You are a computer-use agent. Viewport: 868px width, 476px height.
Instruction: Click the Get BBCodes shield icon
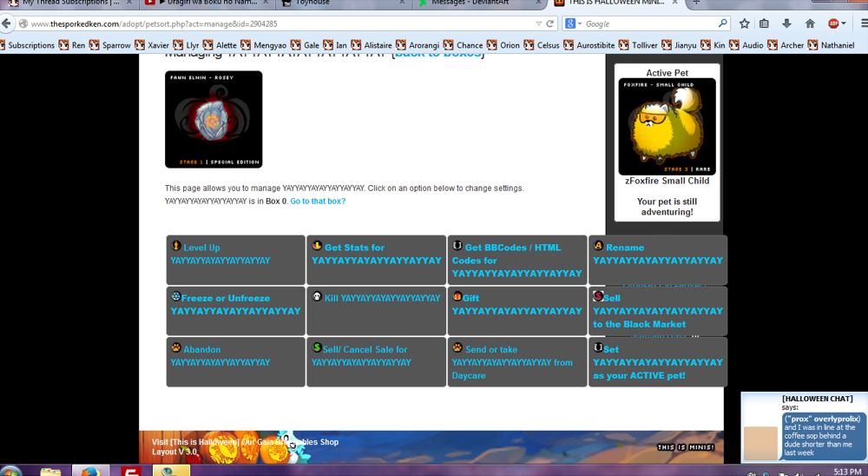coord(457,246)
